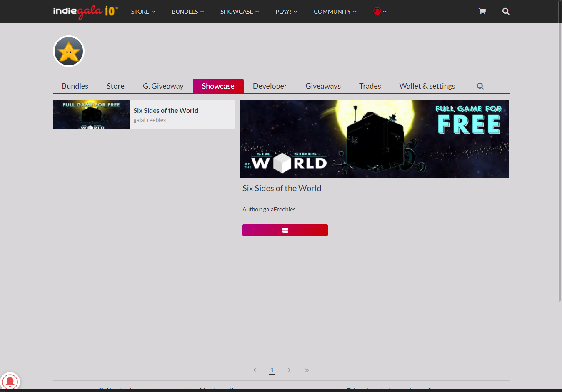Switch to the G. Giveaway tab

pos(163,86)
